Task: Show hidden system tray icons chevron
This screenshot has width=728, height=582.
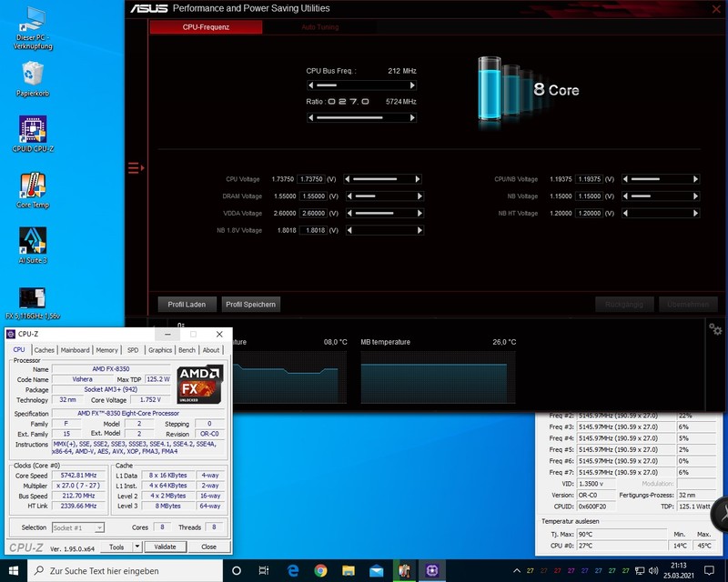Action: tap(516, 570)
